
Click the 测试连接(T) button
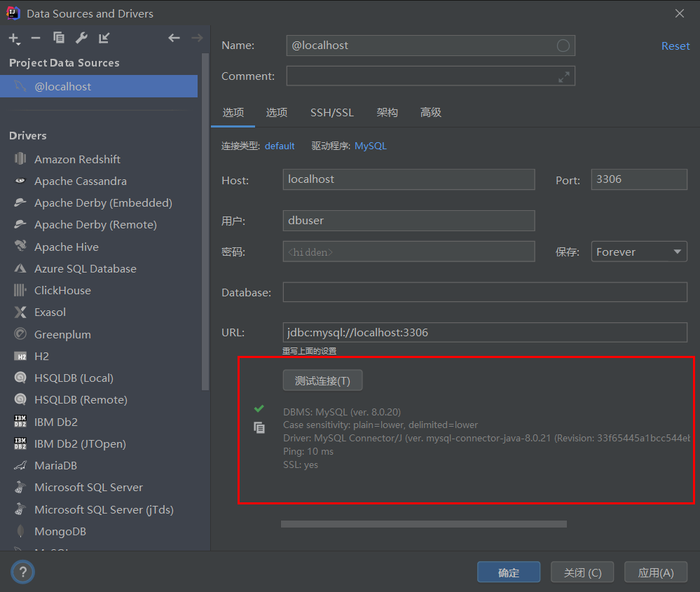pyautogui.click(x=322, y=381)
